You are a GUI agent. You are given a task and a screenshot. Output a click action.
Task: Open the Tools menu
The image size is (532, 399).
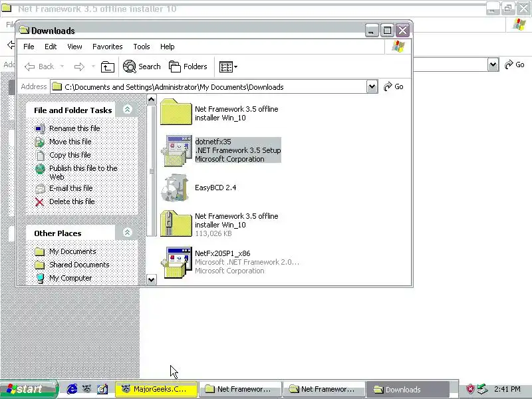click(x=142, y=47)
